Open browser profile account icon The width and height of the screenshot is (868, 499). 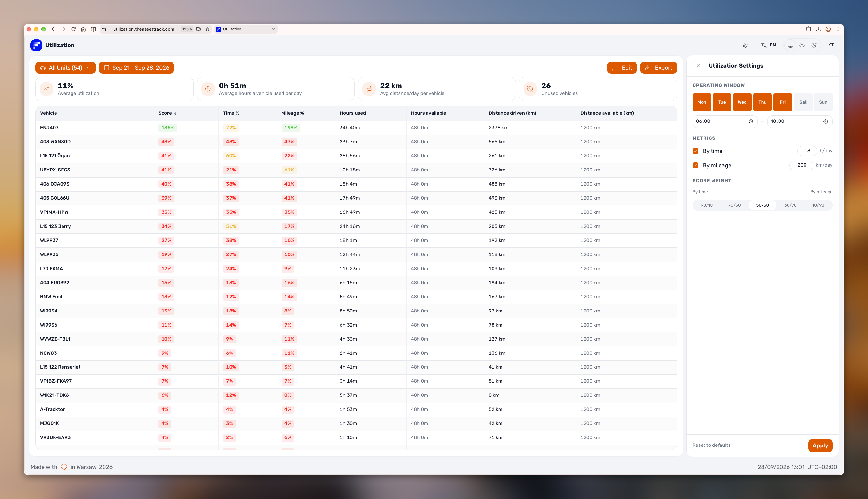[828, 29]
